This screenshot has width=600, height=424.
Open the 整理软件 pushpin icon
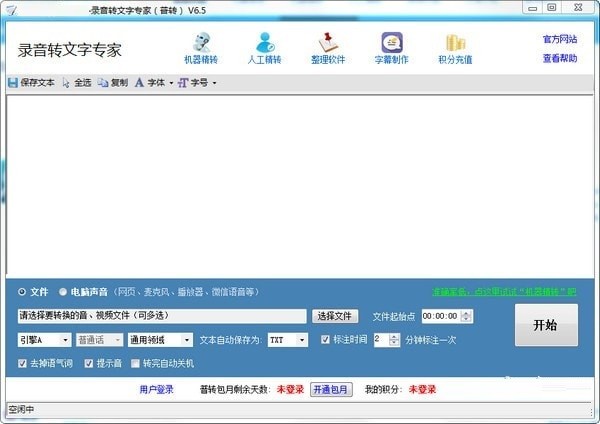tap(328, 42)
